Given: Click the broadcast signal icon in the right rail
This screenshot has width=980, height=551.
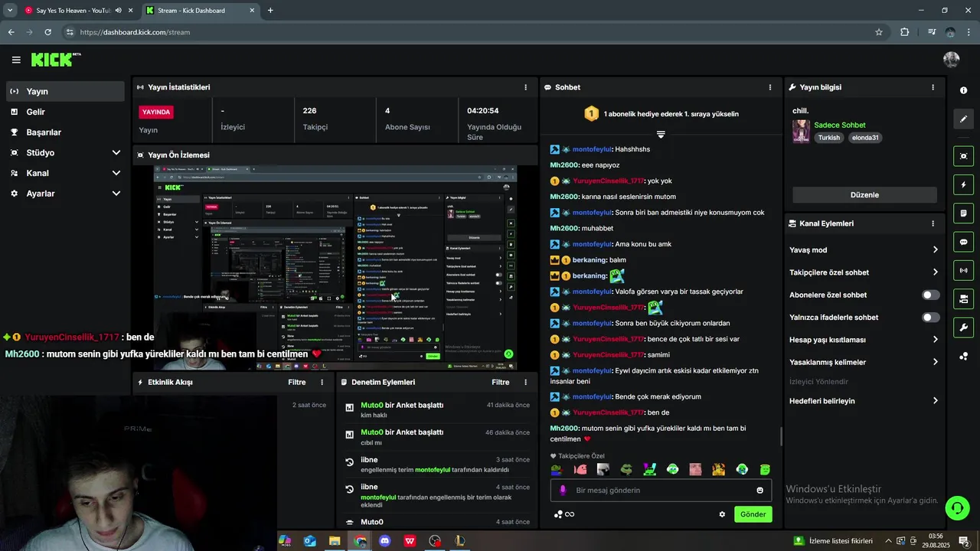Looking at the screenshot, I should 963,270.
